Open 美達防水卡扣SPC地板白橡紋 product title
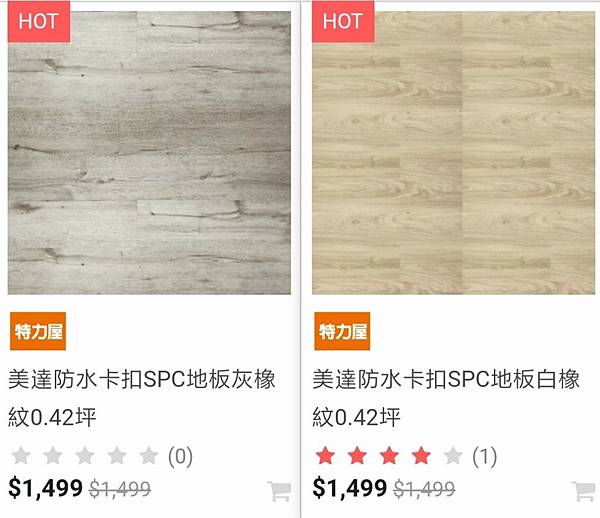Image resolution: width=600 pixels, height=518 pixels. point(446,398)
